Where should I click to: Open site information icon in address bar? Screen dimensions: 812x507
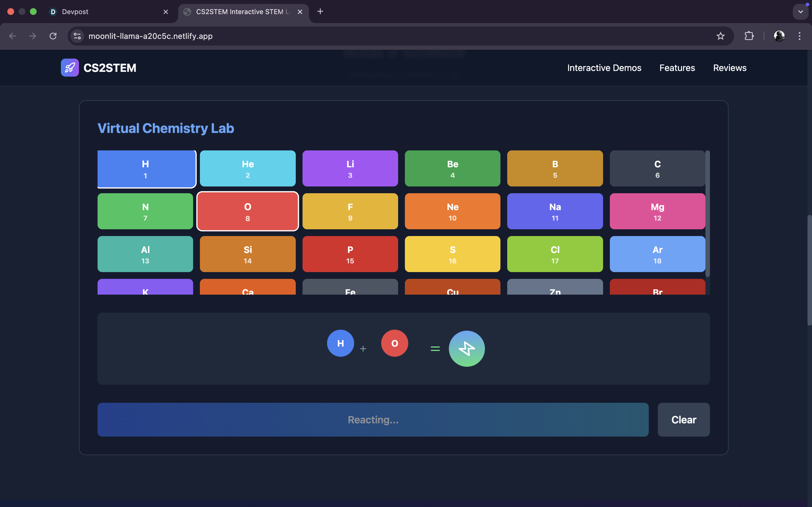77,36
